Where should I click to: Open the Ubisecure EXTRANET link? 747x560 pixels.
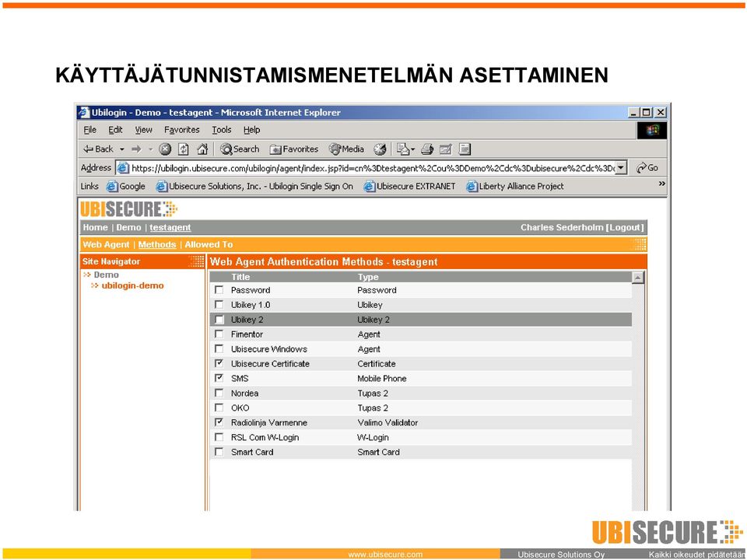(x=410, y=186)
